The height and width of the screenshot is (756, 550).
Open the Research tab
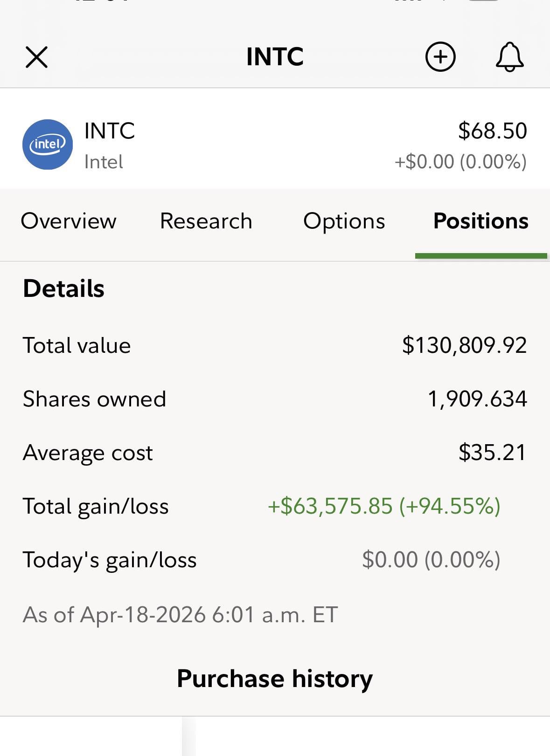point(206,221)
